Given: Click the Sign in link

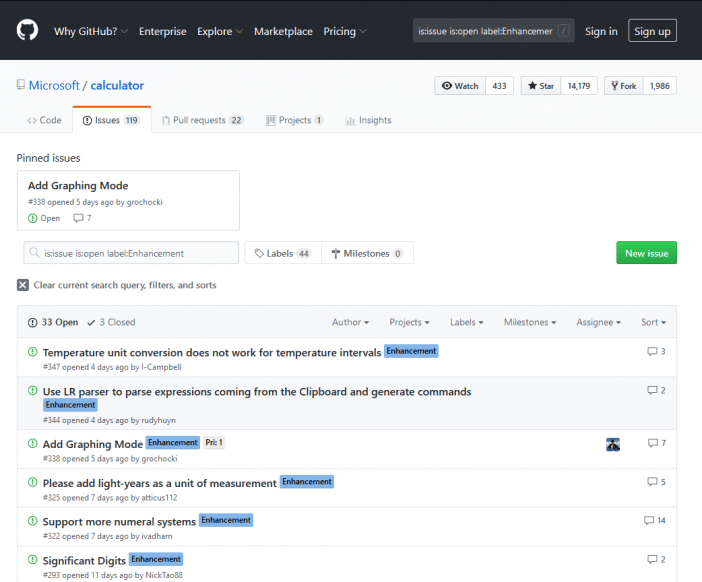Looking at the screenshot, I should click(601, 31).
